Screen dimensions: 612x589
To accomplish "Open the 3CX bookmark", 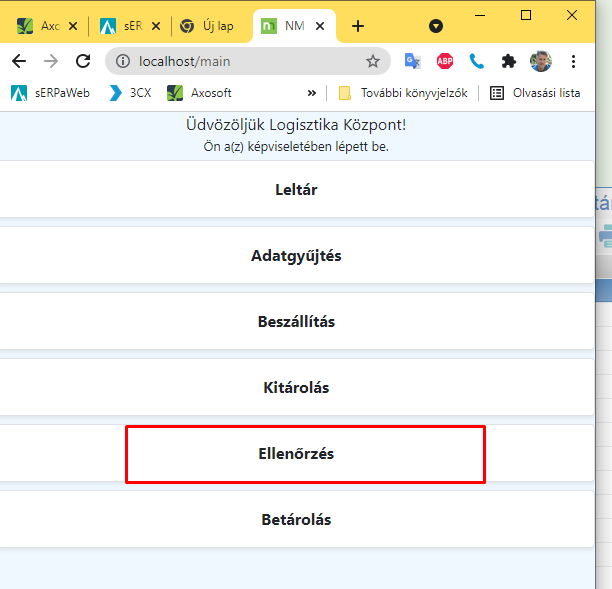I will click(130, 93).
